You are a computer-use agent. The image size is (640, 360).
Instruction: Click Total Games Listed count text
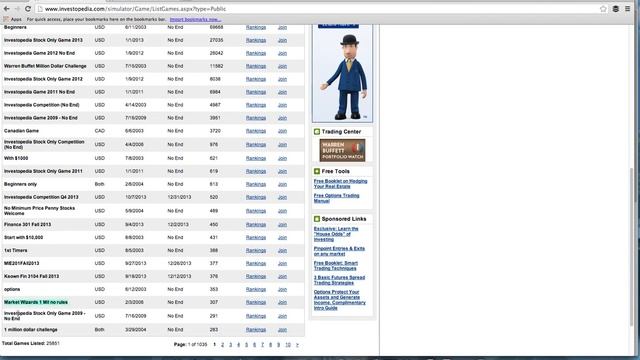pyautogui.click(x=31, y=343)
